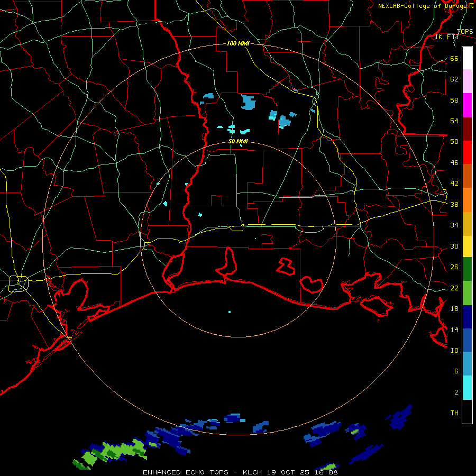Click the 'KLCH' station identifier
This screenshot has height=476, width=476.
(252, 472)
